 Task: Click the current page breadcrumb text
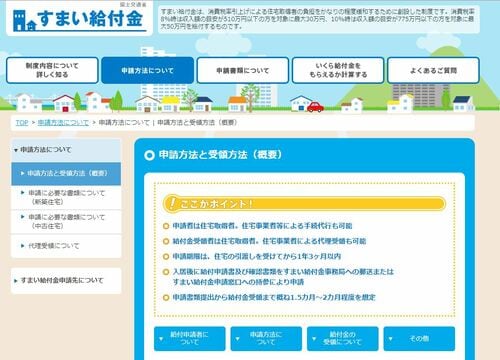168,123
